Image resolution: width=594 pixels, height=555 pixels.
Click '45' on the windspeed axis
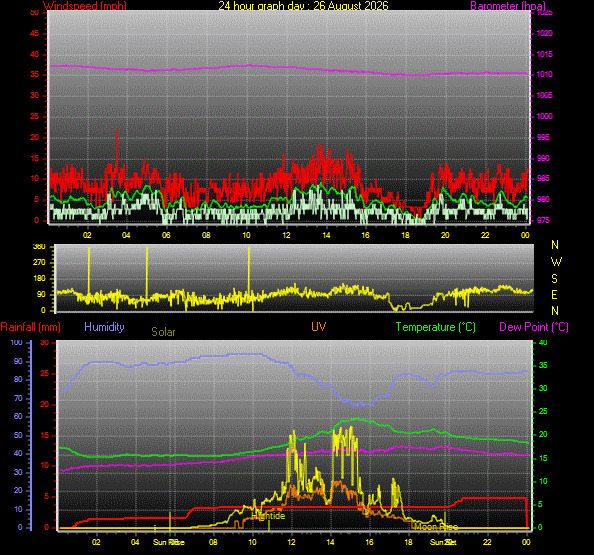coord(34,33)
